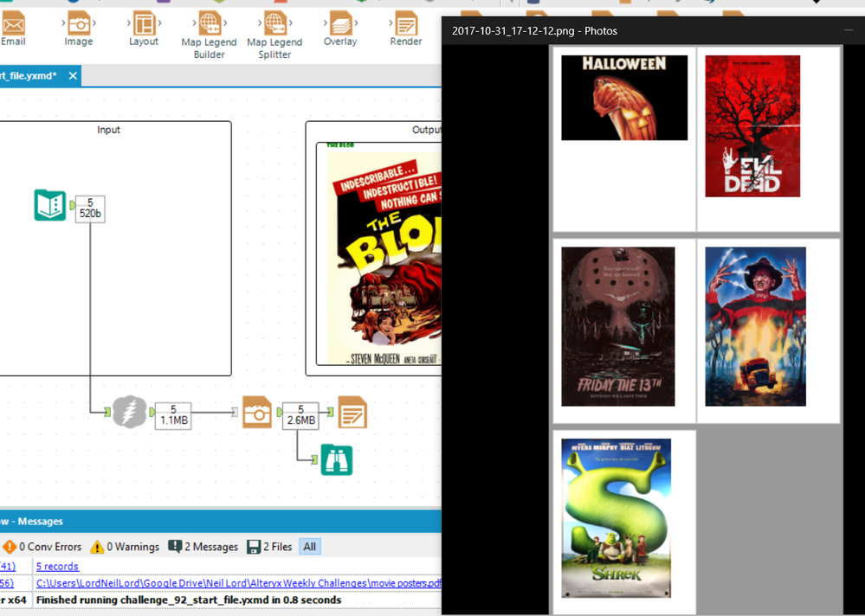
Task: Click the Friday the 13th poster in Photos
Action: click(x=618, y=326)
